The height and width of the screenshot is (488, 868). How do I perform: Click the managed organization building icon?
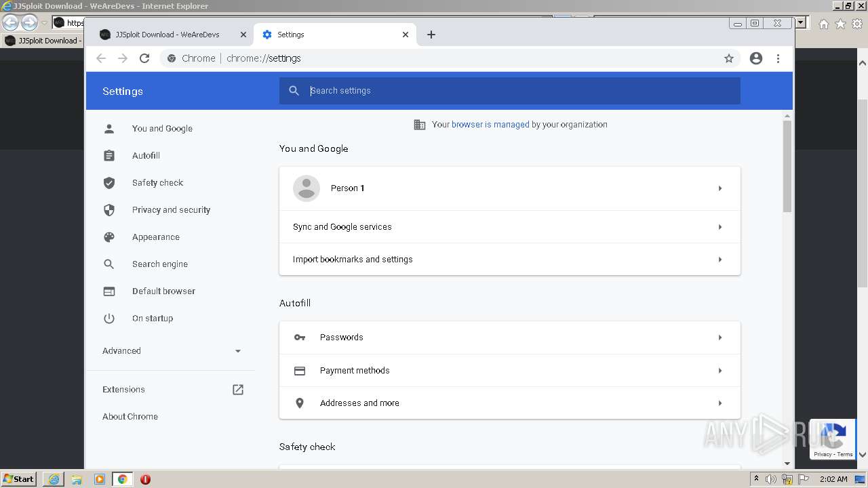click(420, 125)
